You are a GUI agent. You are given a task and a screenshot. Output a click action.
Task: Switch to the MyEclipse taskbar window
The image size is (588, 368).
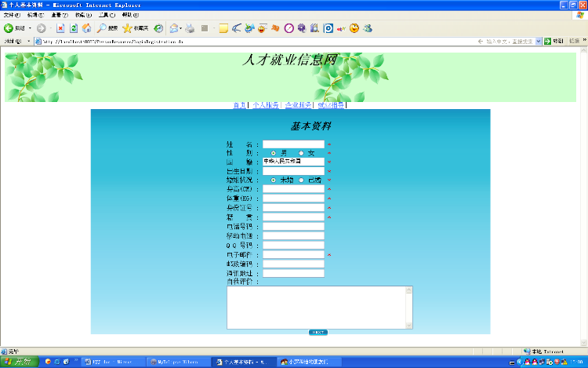click(x=178, y=362)
